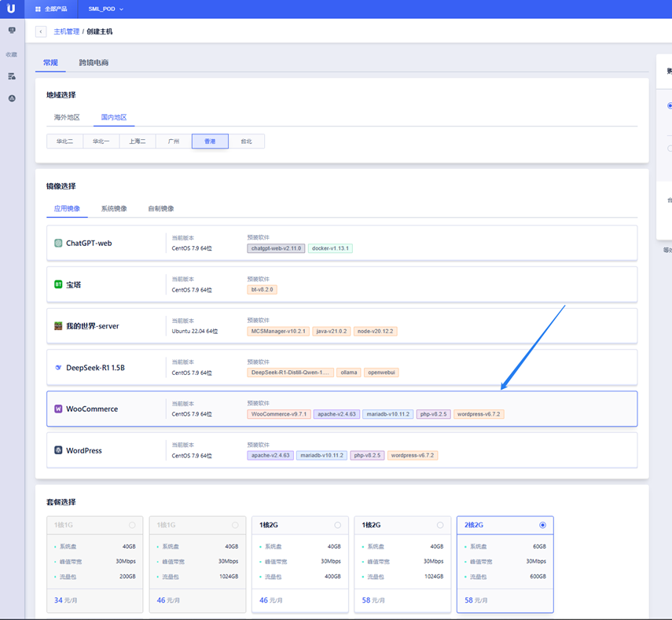Click the WooCommerce-v9.7.1 tag
672x620 pixels.
[279, 414]
